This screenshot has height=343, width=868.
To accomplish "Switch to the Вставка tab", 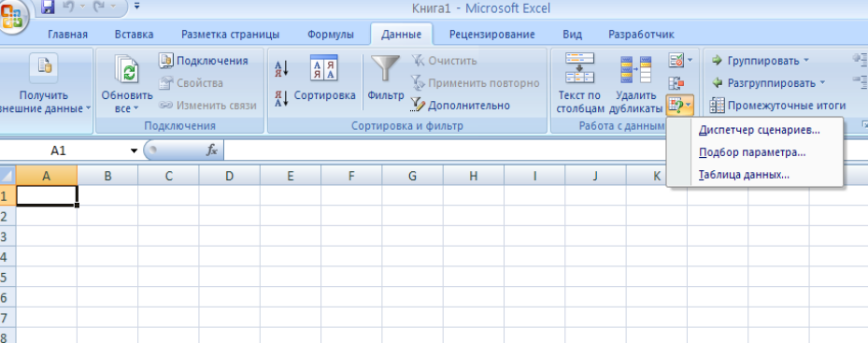I will click(x=134, y=35).
